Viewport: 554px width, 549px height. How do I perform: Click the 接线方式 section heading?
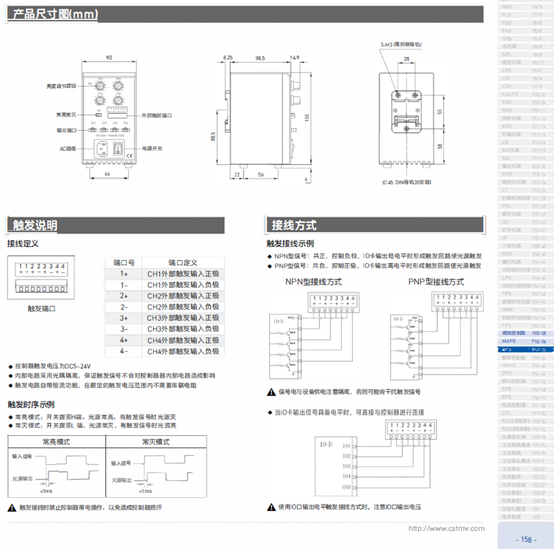pos(294,225)
